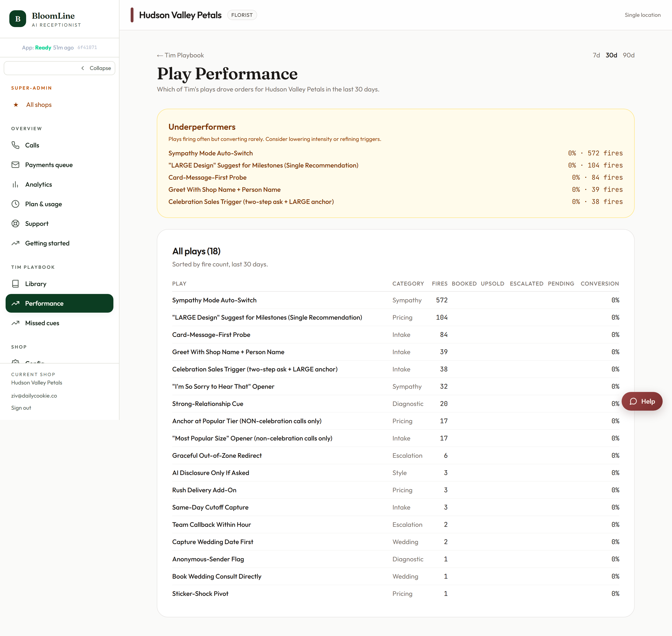The image size is (672, 636).
Task: Click the Help chat bubble icon
Action: pyautogui.click(x=633, y=401)
